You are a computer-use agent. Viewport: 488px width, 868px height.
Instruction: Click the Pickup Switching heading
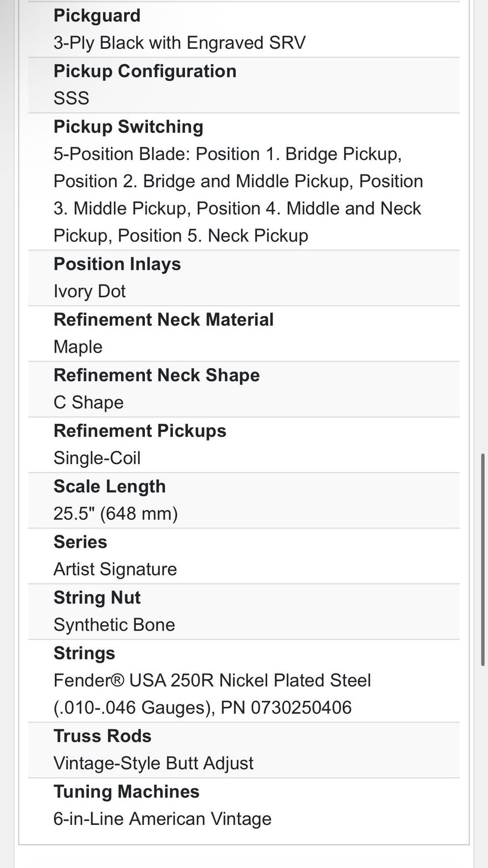pyautogui.click(x=128, y=127)
